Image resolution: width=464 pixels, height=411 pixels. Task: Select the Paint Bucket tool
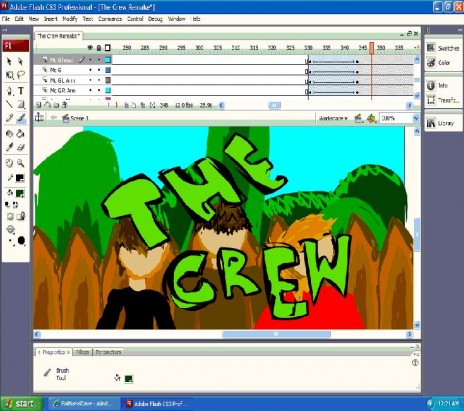[x=21, y=133]
